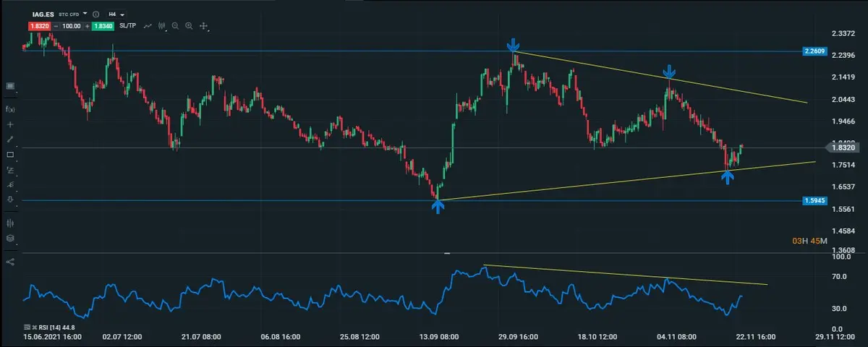The image size is (868, 347).
Task: Toggle the line chart type icon
Action: point(148,26)
